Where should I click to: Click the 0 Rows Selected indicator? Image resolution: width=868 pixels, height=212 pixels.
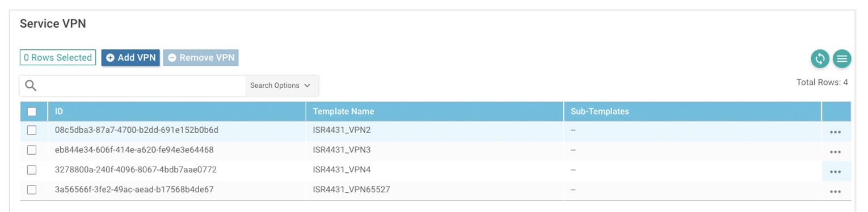click(x=58, y=58)
